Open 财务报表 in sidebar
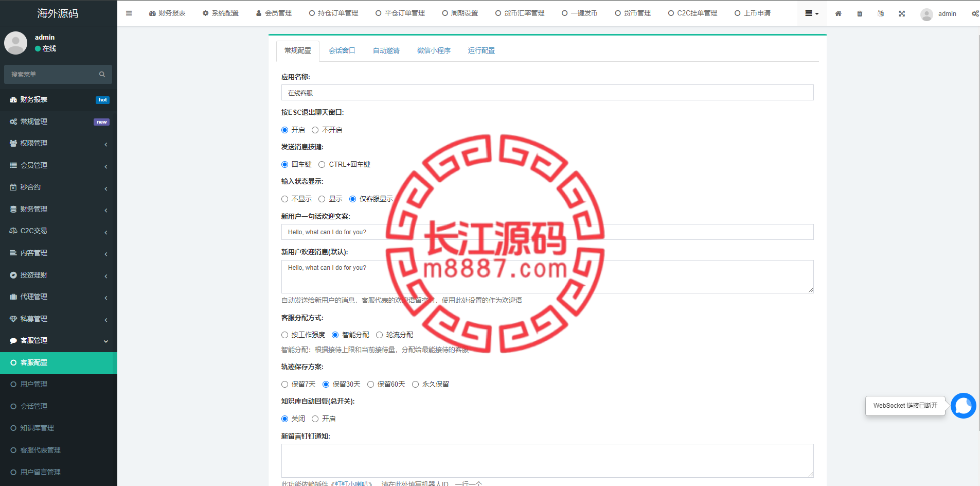 pyautogui.click(x=59, y=100)
